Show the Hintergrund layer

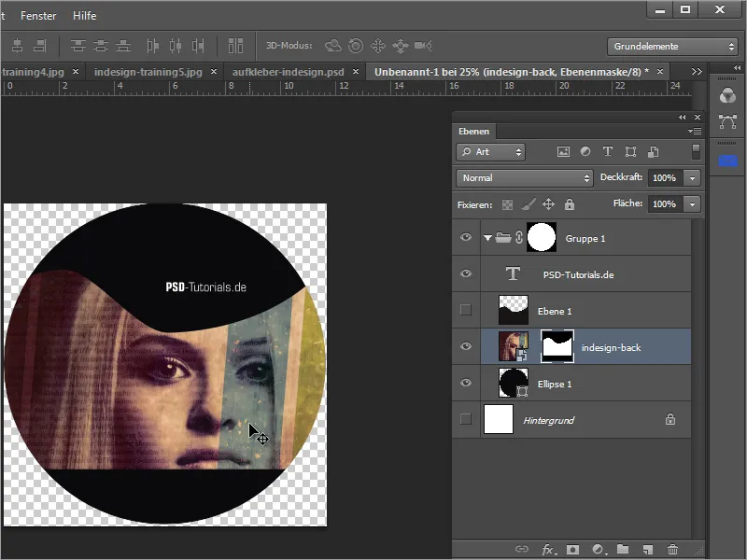pos(466,419)
